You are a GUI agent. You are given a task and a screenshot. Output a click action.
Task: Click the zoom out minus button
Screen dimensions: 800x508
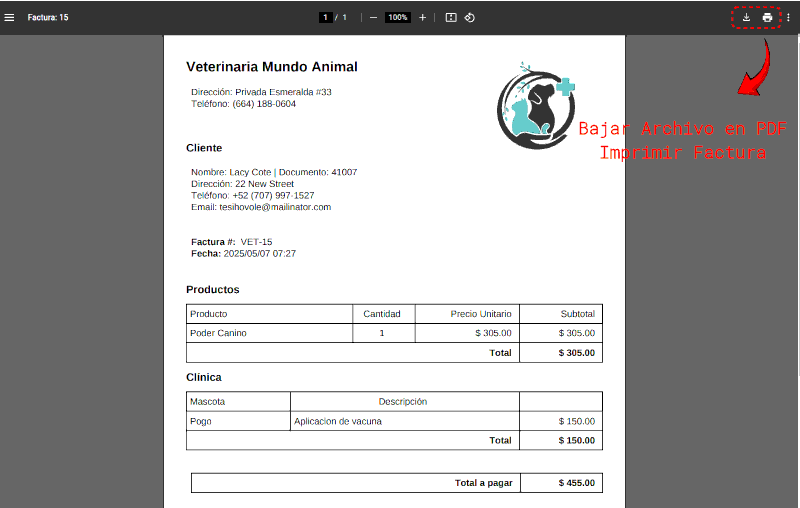[x=373, y=17]
